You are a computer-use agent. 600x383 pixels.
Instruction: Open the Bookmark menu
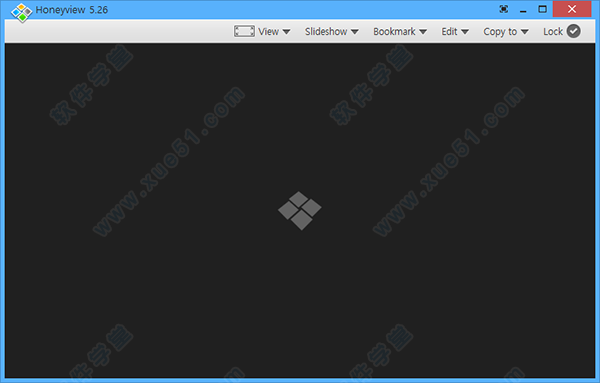[x=394, y=31]
